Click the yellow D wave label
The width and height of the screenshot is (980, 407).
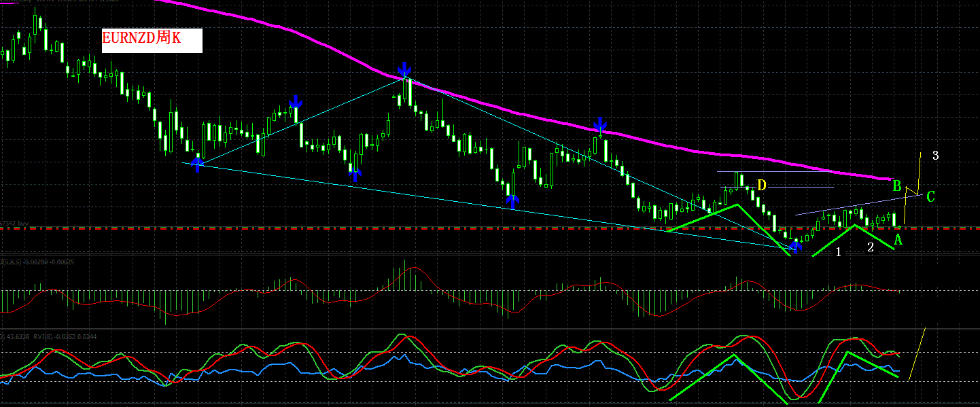pos(761,185)
